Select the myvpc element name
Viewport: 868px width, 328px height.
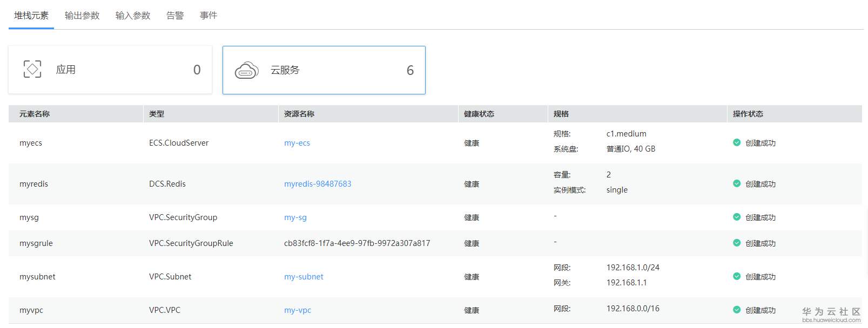(x=31, y=310)
